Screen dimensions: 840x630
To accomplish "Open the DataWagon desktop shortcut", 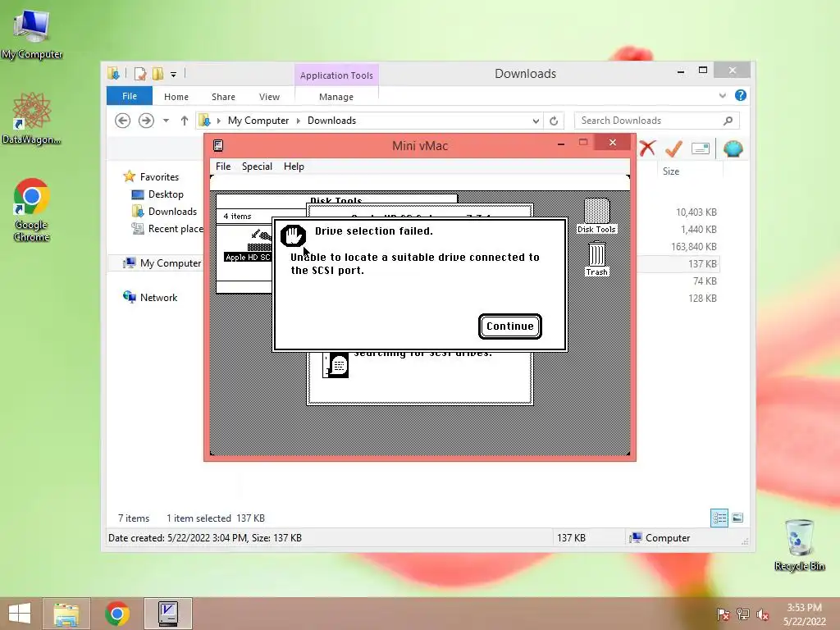I will coord(32,119).
